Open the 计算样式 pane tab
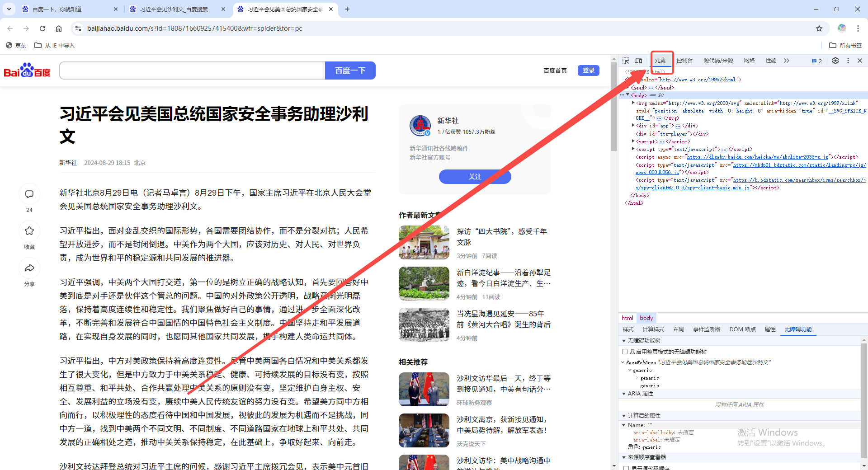Screen dimensions: 868x470 click(653, 329)
